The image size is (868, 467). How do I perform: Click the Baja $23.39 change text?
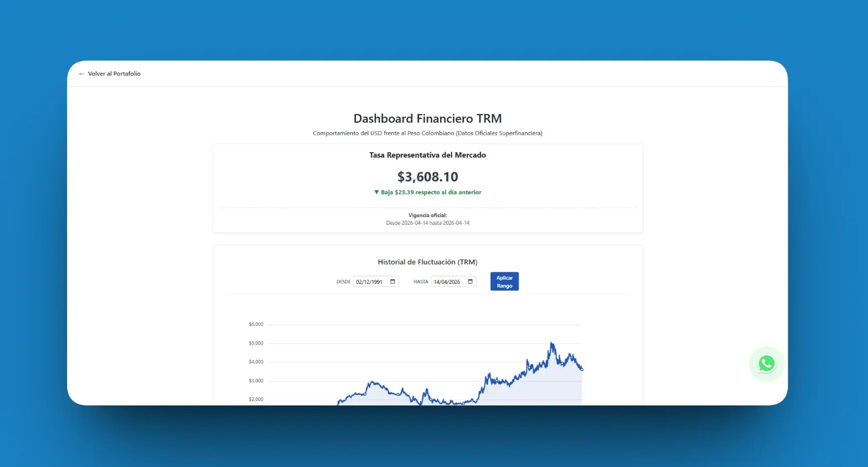pyautogui.click(x=430, y=192)
